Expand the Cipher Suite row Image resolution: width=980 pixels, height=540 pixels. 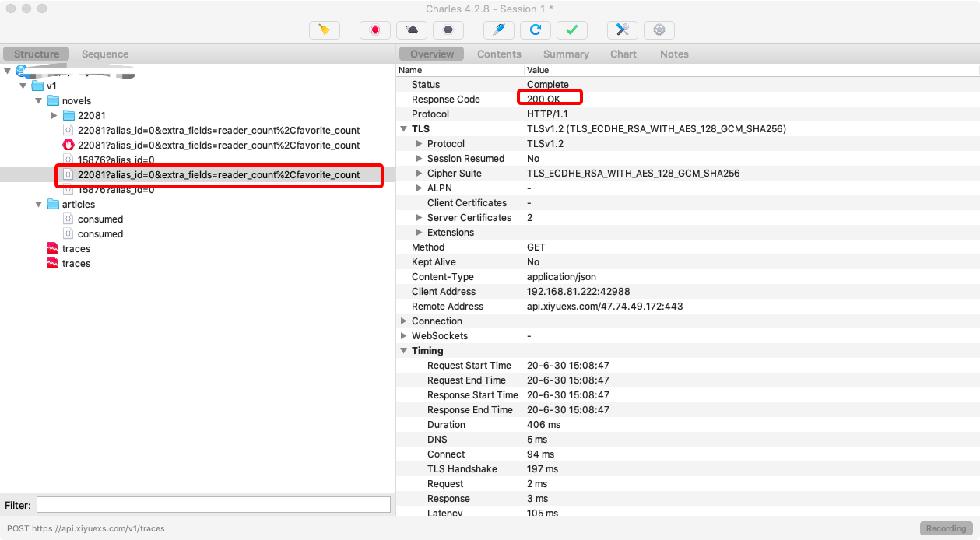(420, 174)
